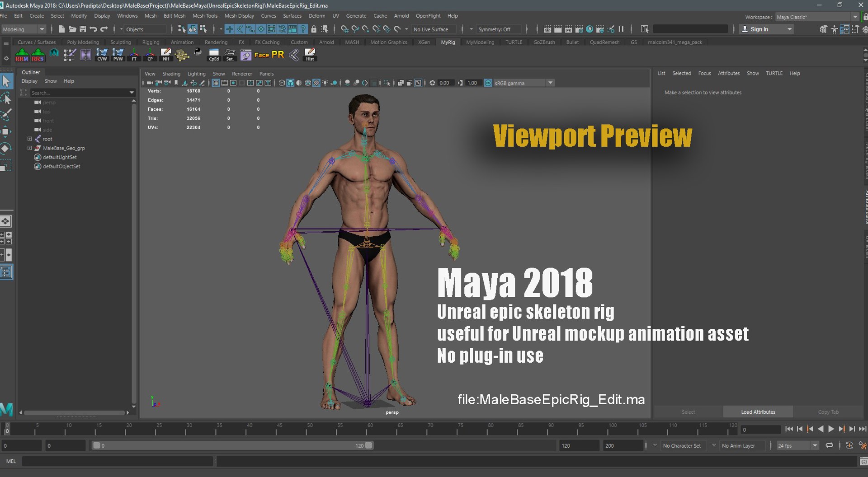Open the Symmetry: Off dropdown
Screen dimensions: 868x477
point(498,29)
